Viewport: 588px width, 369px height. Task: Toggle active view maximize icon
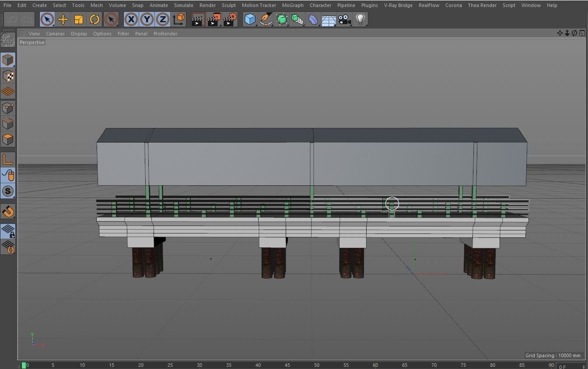pos(582,33)
